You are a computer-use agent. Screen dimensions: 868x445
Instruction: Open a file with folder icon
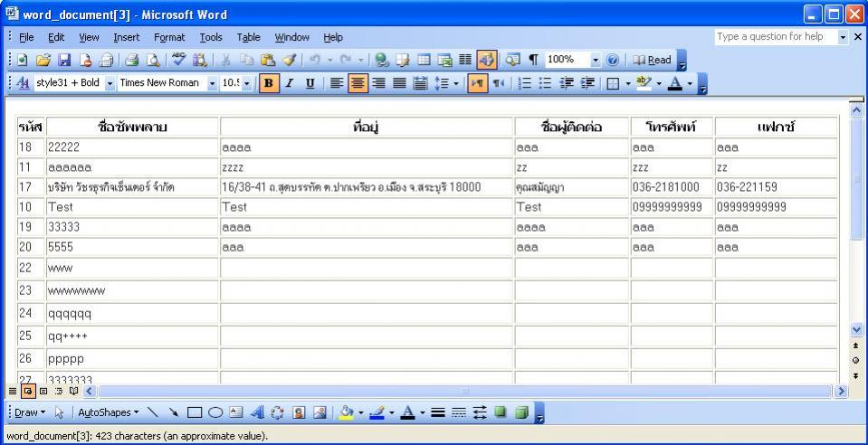(43, 60)
